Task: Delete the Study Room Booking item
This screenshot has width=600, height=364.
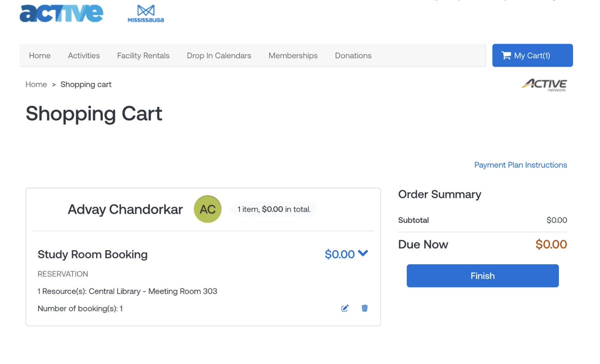Action: 364,308
